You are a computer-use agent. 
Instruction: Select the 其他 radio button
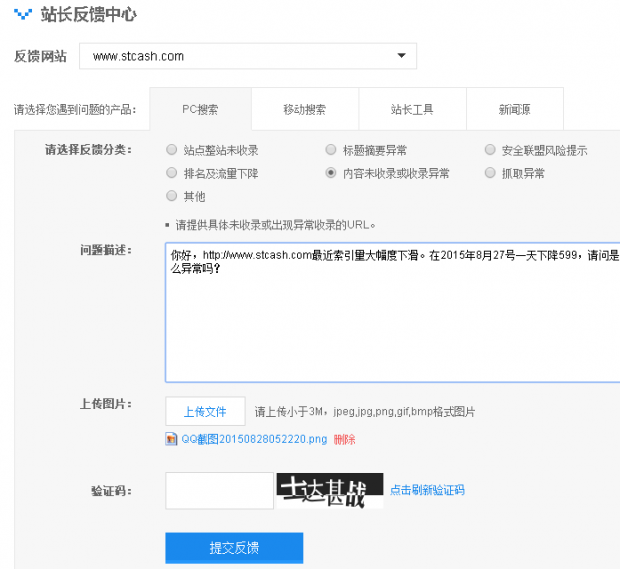(x=172, y=196)
